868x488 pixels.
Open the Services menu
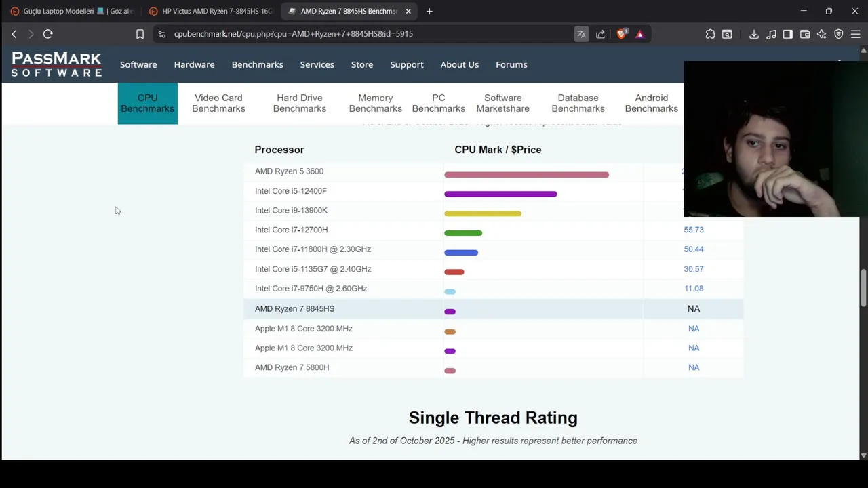coord(317,64)
